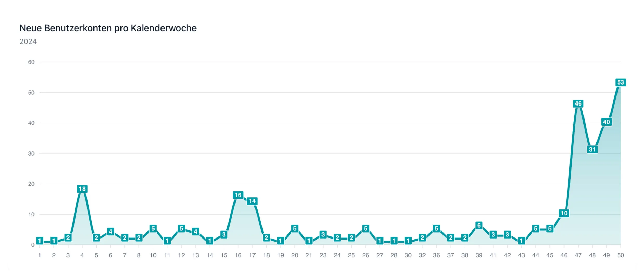Click the value 10 marker on the line
This screenshot has height=273, width=644.
[564, 213]
